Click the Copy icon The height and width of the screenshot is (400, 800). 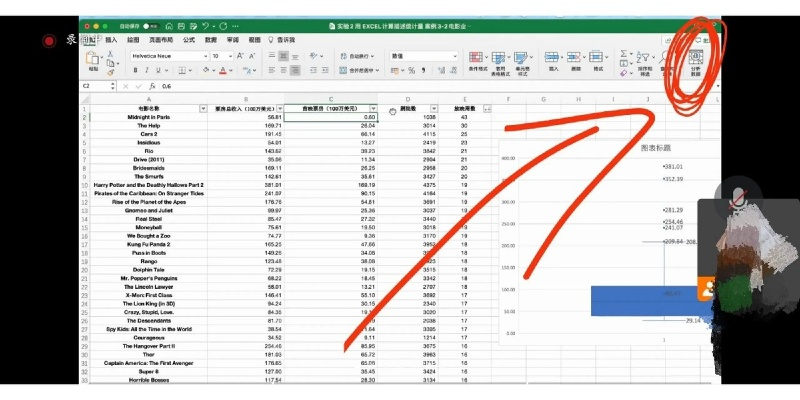(110, 63)
